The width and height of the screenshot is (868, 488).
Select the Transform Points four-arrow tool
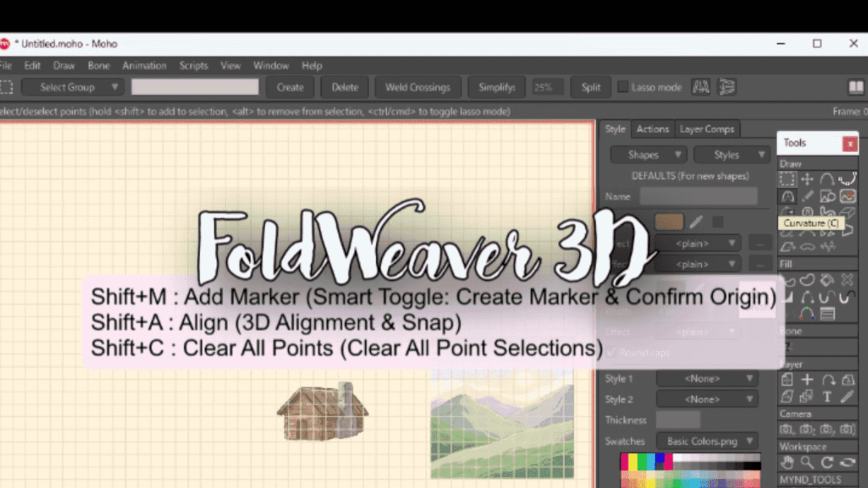tap(807, 179)
